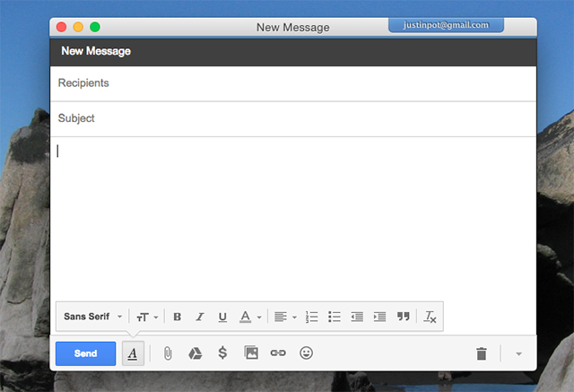This screenshot has height=392, width=574.
Task: Insert a photo into the message
Action: (x=251, y=353)
